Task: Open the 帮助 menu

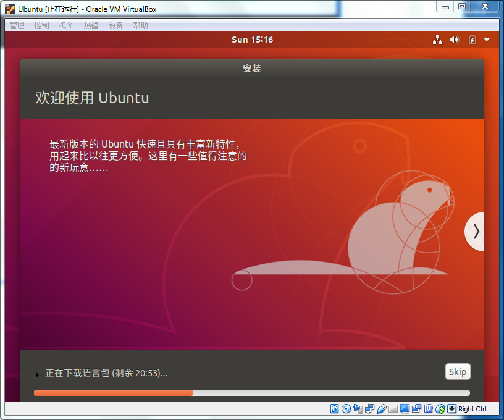Action: click(140, 25)
